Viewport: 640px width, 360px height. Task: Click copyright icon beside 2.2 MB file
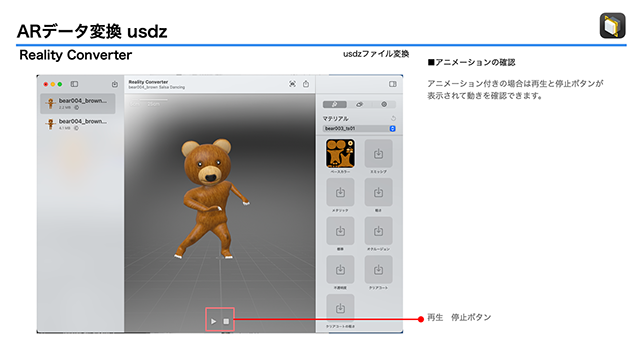tap(76, 107)
